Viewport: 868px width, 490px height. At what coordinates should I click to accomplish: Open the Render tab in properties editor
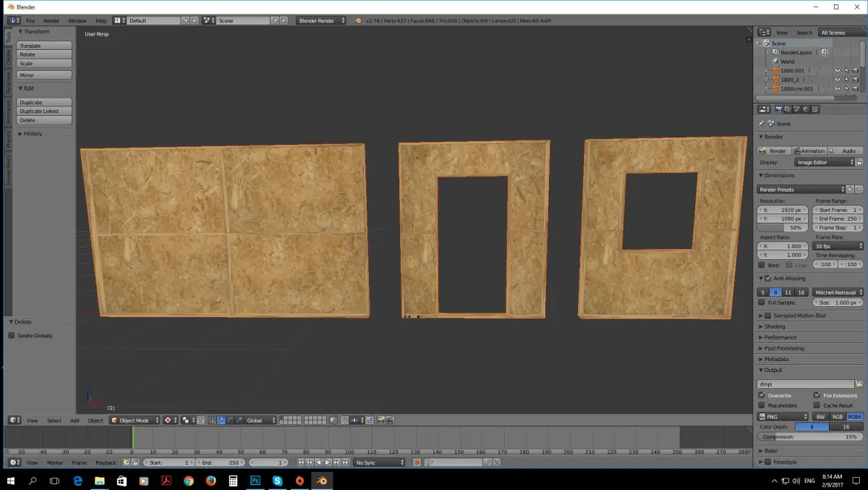[779, 109]
